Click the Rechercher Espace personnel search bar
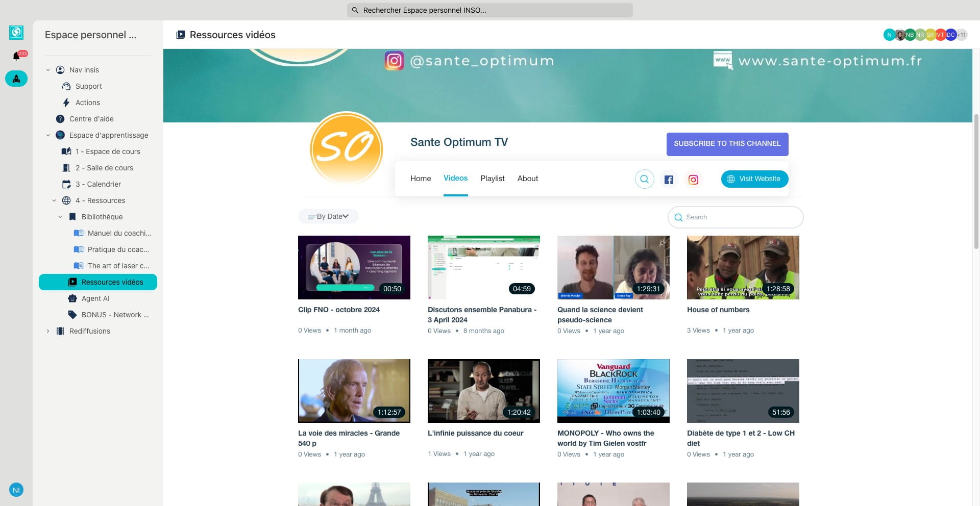This screenshot has width=980, height=506. (x=490, y=10)
